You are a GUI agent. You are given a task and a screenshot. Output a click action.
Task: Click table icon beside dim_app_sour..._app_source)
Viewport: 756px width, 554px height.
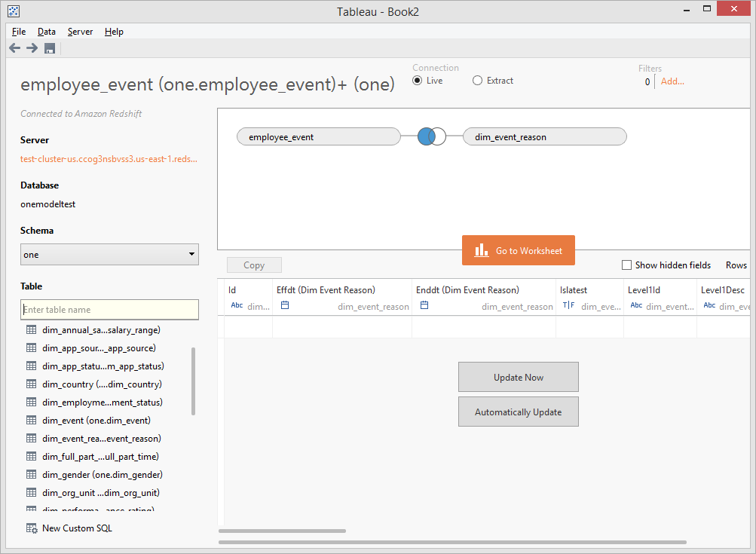click(x=32, y=348)
